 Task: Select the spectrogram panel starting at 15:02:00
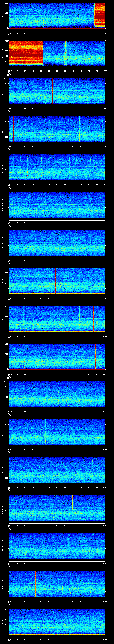tap(57, 53)
